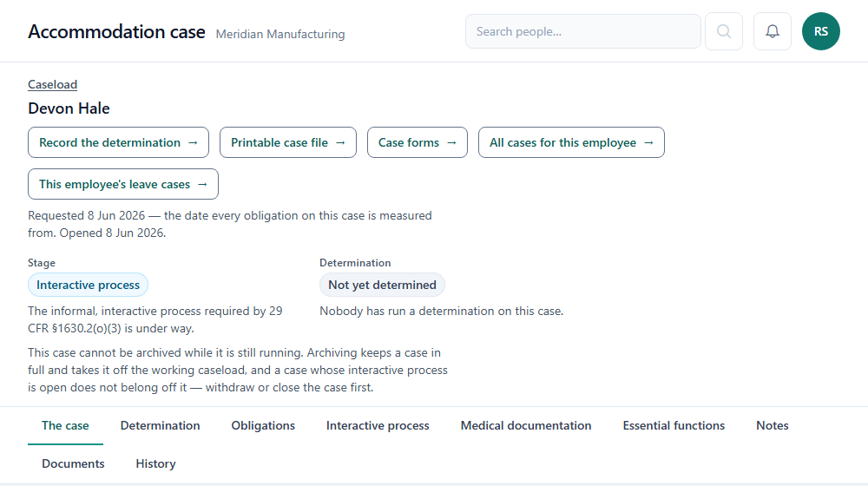Open Printable case file
868x486 pixels.
click(x=288, y=143)
